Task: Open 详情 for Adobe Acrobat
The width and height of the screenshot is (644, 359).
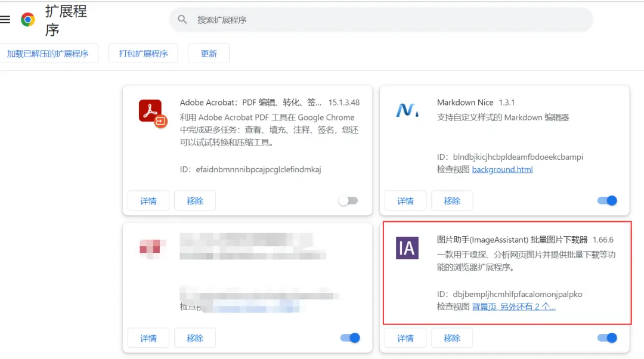Action: point(148,201)
